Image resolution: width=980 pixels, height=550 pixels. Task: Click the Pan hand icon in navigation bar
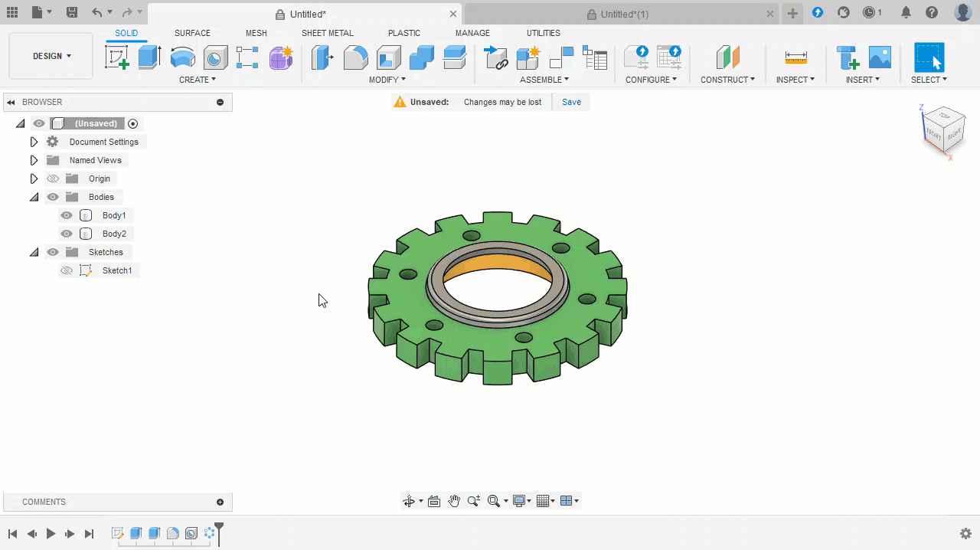[x=454, y=501]
